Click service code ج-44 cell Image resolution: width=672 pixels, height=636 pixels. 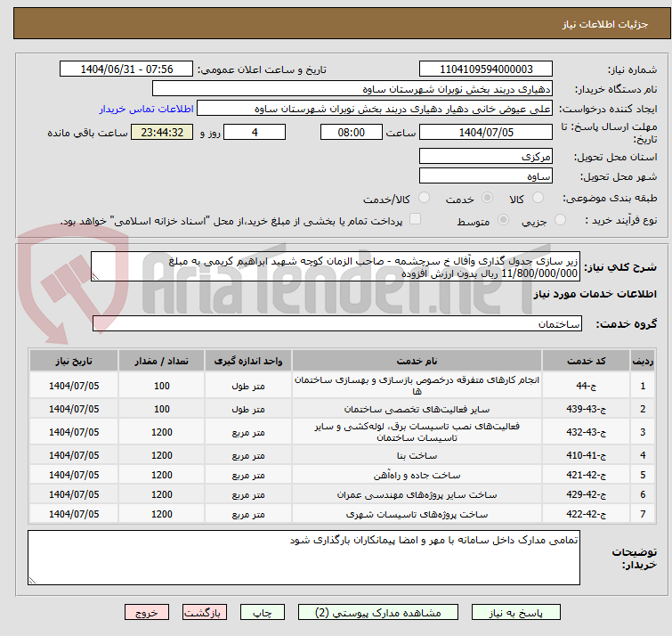pos(586,386)
